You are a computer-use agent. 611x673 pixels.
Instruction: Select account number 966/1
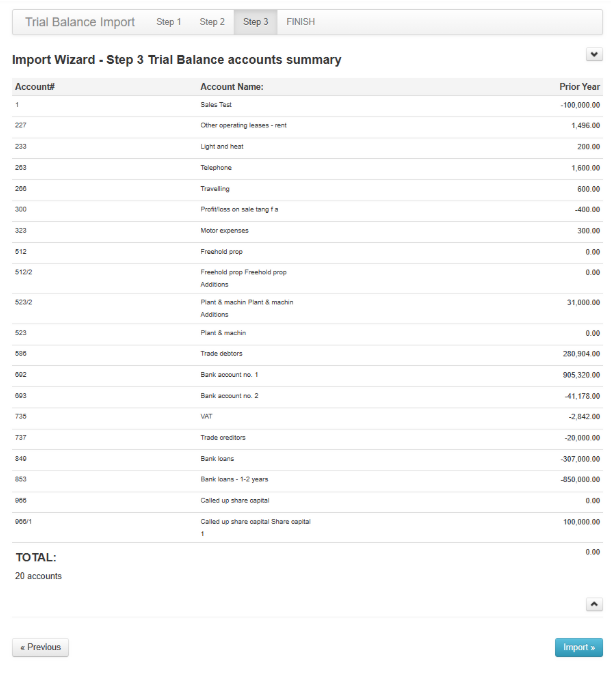(x=25, y=521)
